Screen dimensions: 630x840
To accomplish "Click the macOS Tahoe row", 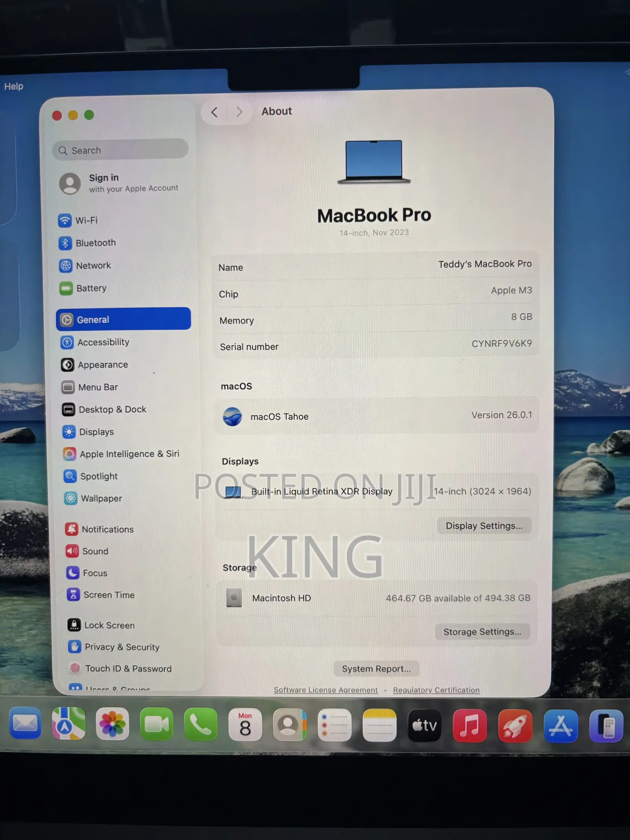I will coord(377,416).
